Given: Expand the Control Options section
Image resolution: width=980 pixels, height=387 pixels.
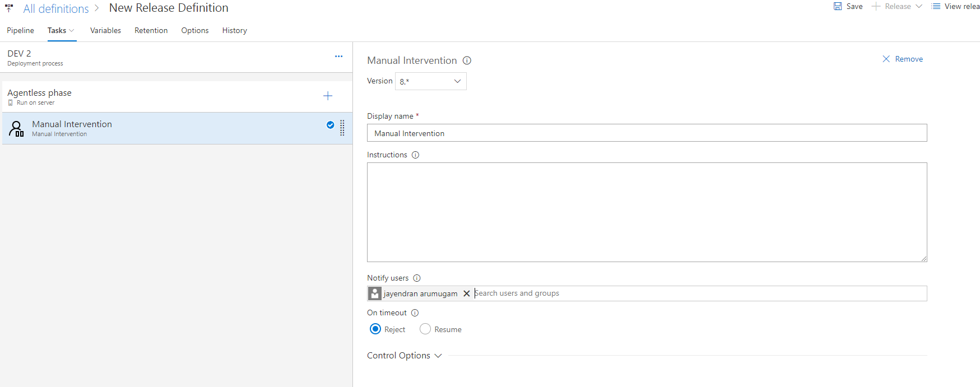Looking at the screenshot, I should pos(404,356).
